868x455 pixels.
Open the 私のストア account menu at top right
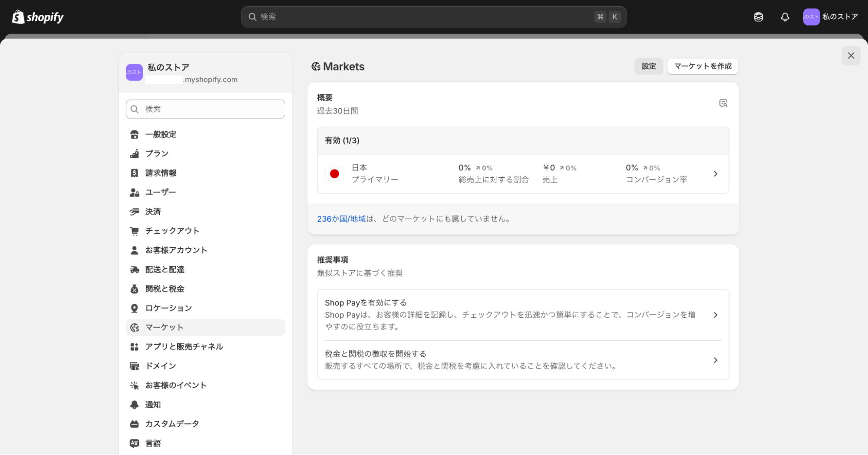pos(830,17)
